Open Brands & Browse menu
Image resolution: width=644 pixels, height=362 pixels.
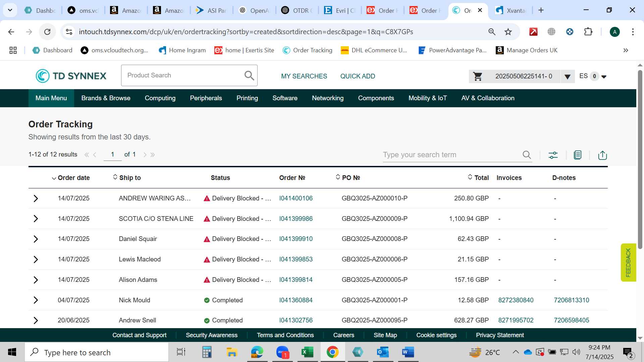click(x=106, y=98)
